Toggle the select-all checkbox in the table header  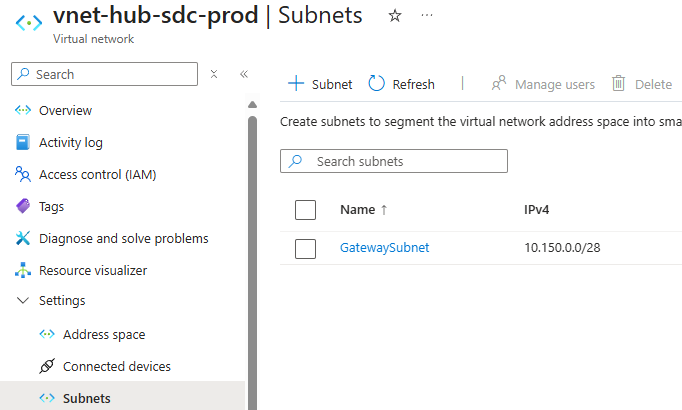[x=305, y=210]
